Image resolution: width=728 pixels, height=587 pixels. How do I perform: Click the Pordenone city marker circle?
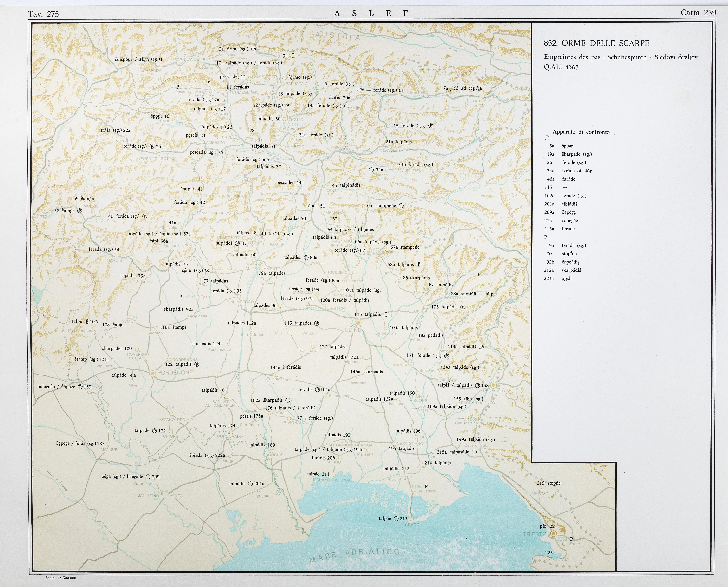tap(153, 373)
